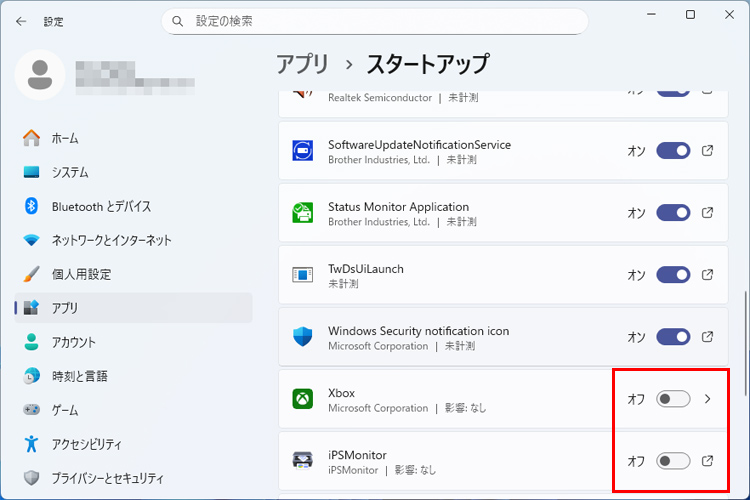
Task: Click the user profile avatar
Action: point(41,76)
